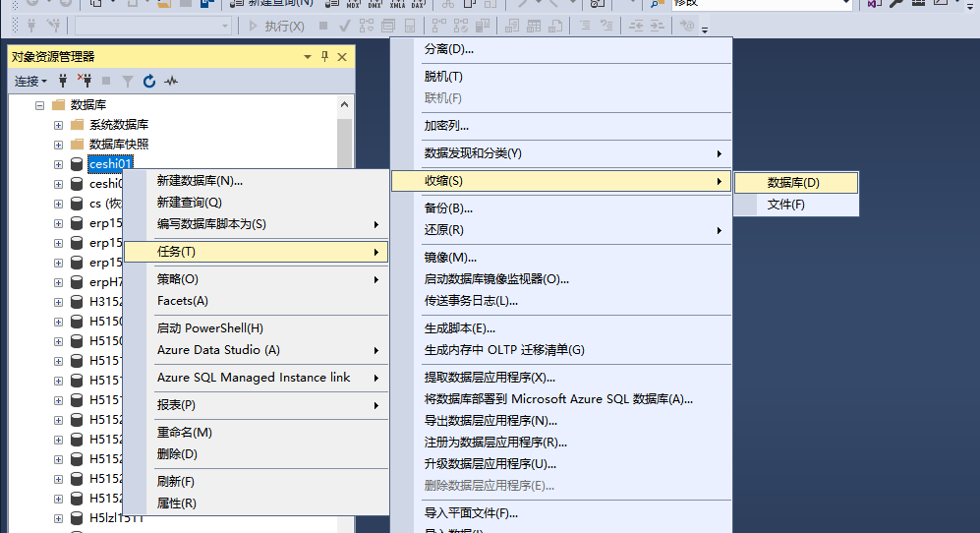The height and width of the screenshot is (533, 980).
Task: Click the parse checkmark icon next to 执行
Action: (345, 26)
